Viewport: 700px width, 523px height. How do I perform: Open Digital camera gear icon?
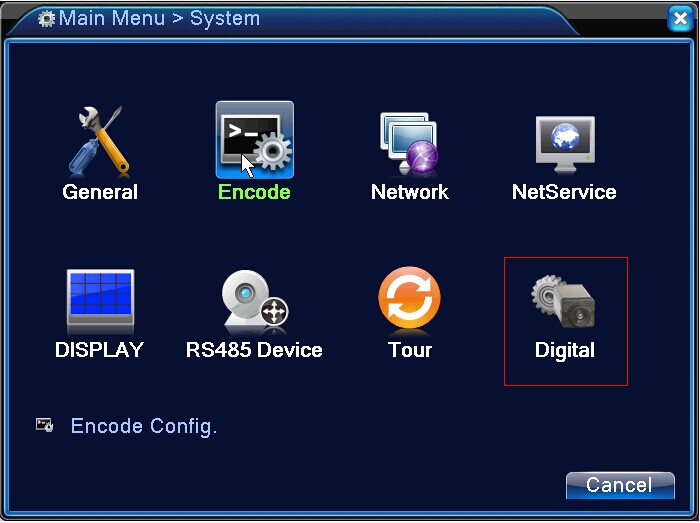[x=563, y=301]
